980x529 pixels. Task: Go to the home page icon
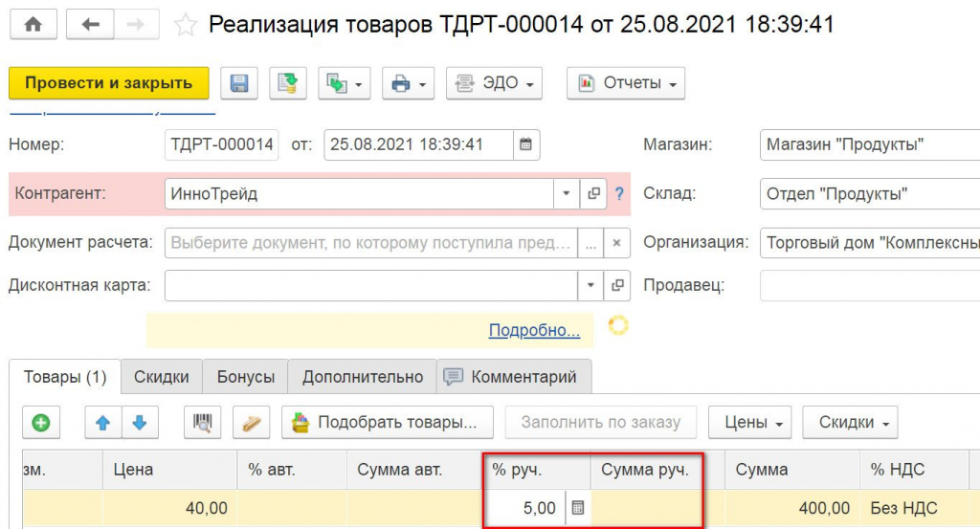pos(33,25)
